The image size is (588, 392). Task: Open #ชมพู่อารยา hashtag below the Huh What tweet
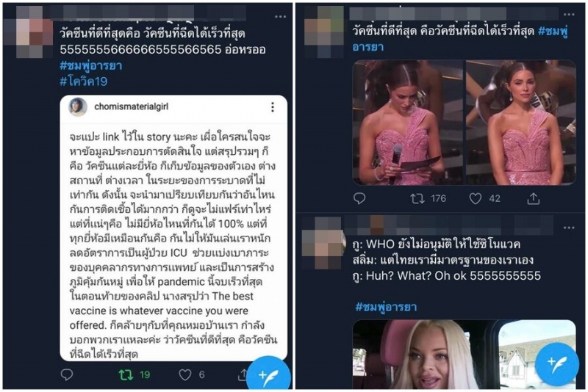(386, 307)
